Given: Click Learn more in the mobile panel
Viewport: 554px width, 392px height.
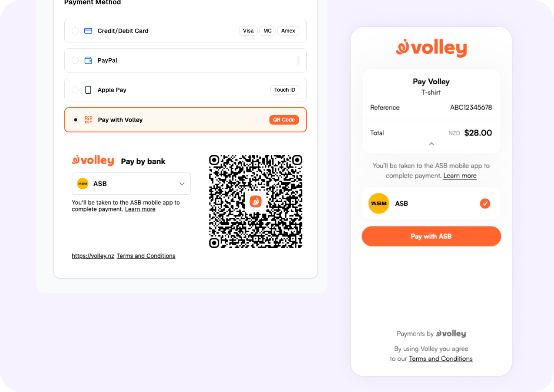Looking at the screenshot, I should pyautogui.click(x=460, y=176).
